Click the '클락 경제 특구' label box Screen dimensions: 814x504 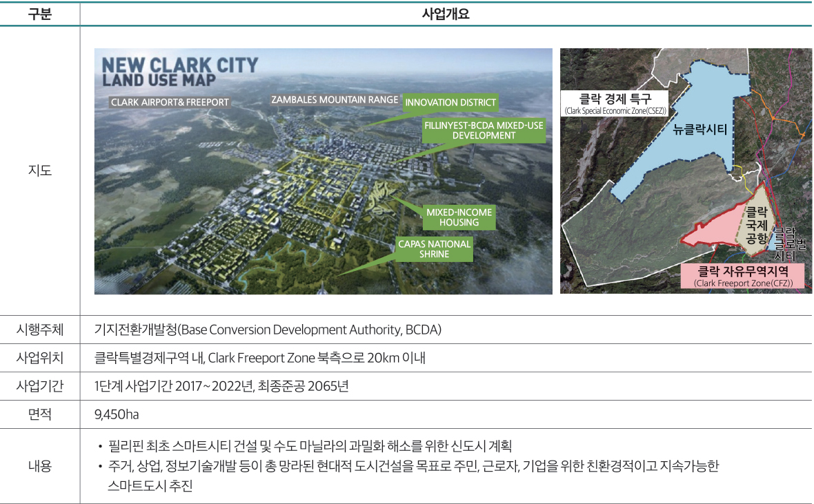coord(615,103)
